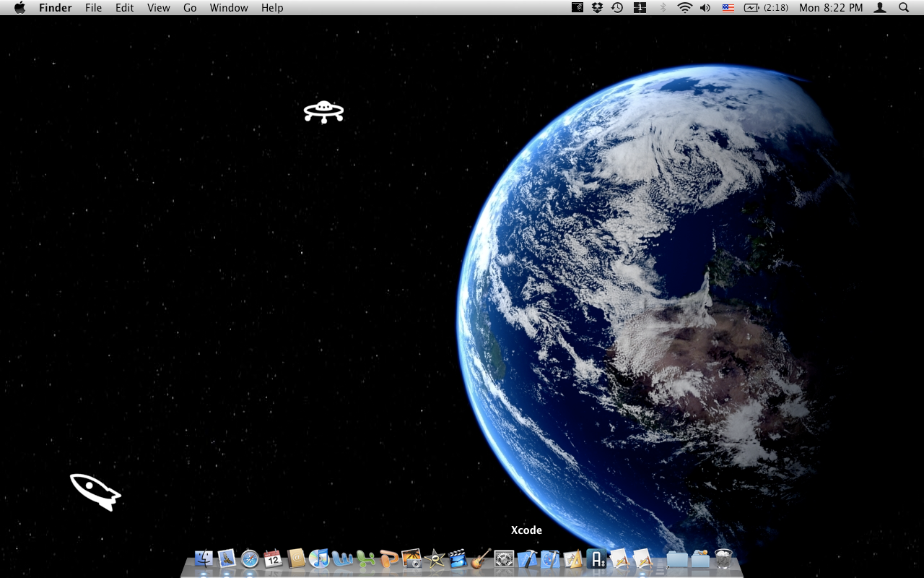Launch Address Book from the Dock

point(296,558)
